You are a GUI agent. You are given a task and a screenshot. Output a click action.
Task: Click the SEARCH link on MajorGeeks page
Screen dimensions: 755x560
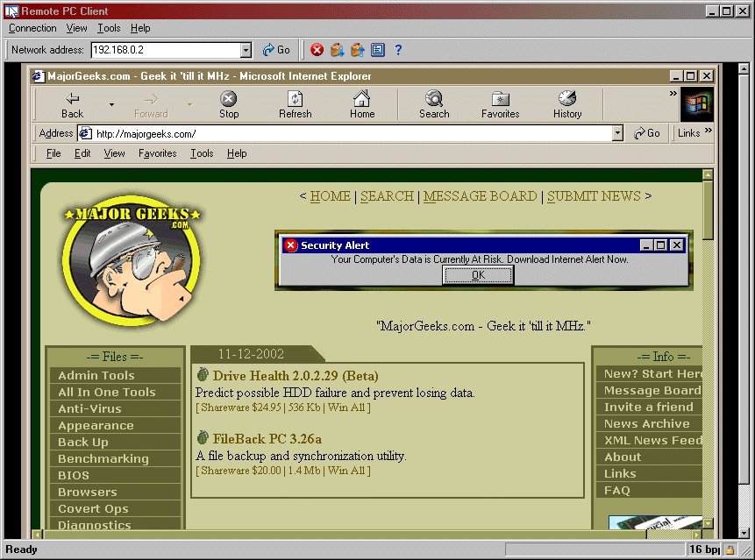[387, 196]
